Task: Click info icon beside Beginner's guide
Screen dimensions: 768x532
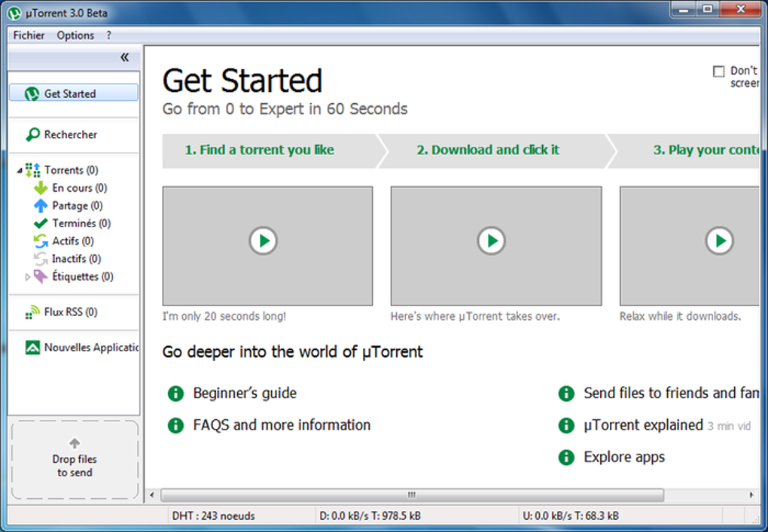Action: point(175,393)
